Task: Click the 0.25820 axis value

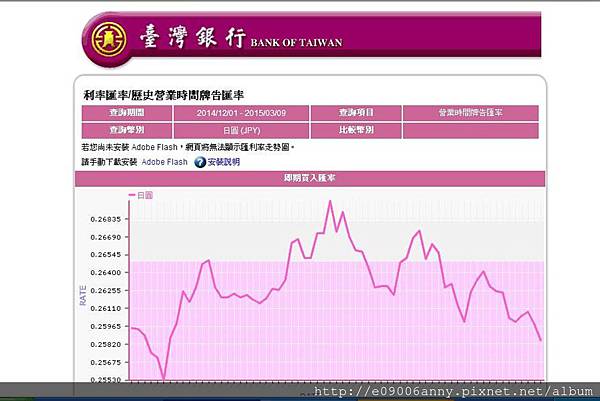Action: click(x=106, y=344)
